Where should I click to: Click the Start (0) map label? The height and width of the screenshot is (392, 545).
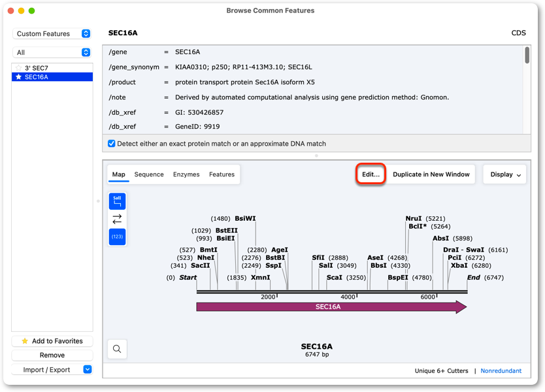point(182,277)
